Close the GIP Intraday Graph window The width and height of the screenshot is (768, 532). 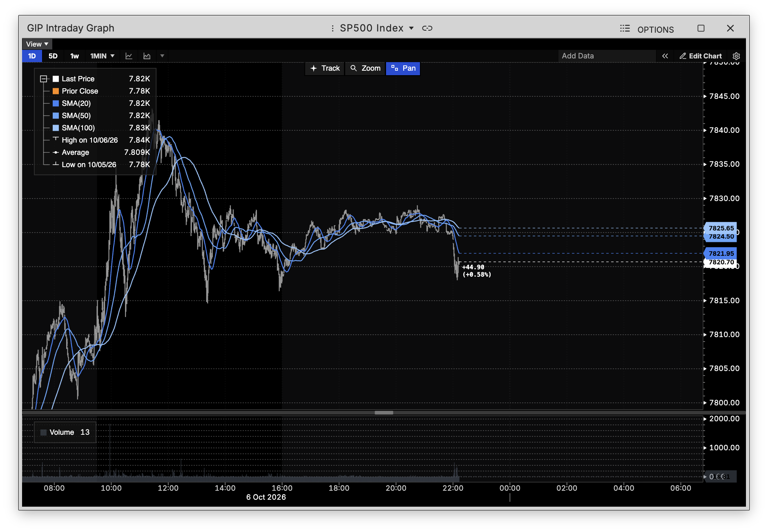point(730,28)
